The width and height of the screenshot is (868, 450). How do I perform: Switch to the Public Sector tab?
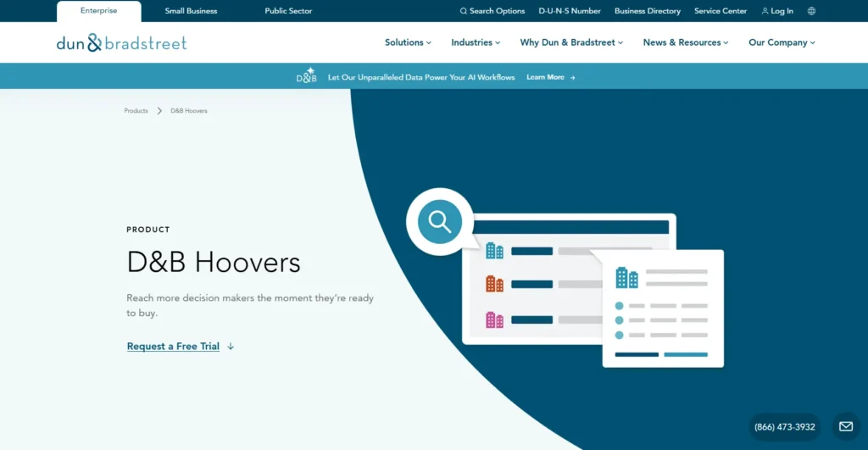pos(288,11)
